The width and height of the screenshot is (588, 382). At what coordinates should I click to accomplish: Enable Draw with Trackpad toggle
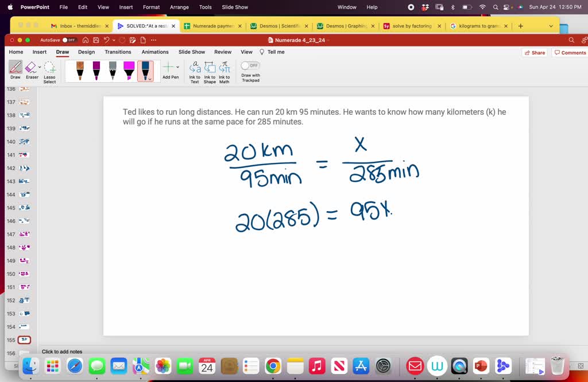(x=250, y=65)
